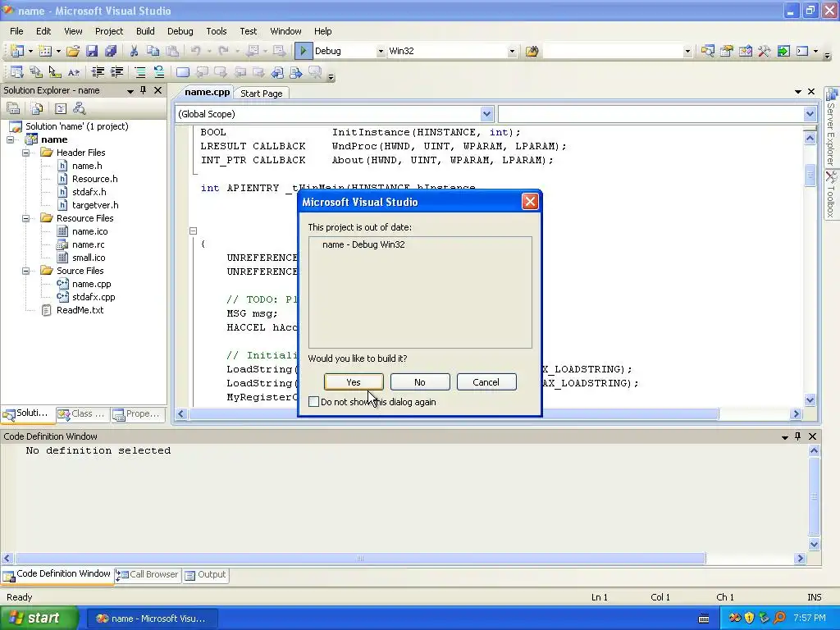Viewport: 840px width, 630px height.
Task: Select name.rc in Resource Files
Action: click(89, 244)
